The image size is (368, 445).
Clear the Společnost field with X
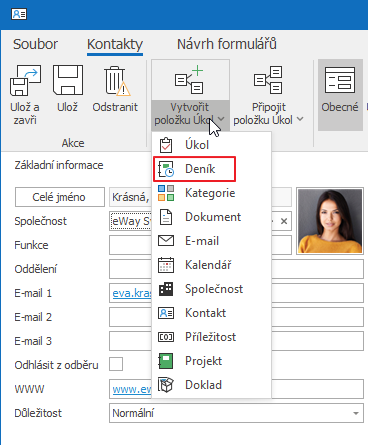(x=284, y=221)
